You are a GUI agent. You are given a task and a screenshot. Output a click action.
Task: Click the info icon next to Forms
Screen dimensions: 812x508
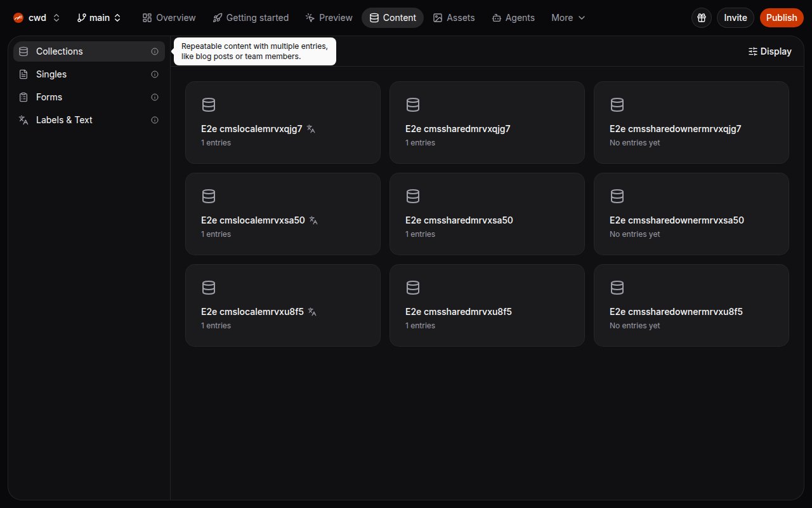(x=155, y=97)
